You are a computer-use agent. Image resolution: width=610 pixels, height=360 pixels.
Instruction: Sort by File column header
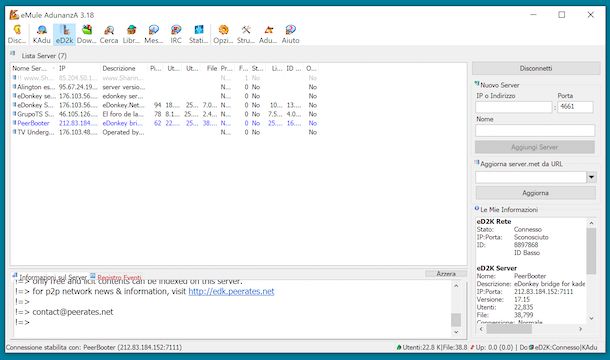[211, 68]
